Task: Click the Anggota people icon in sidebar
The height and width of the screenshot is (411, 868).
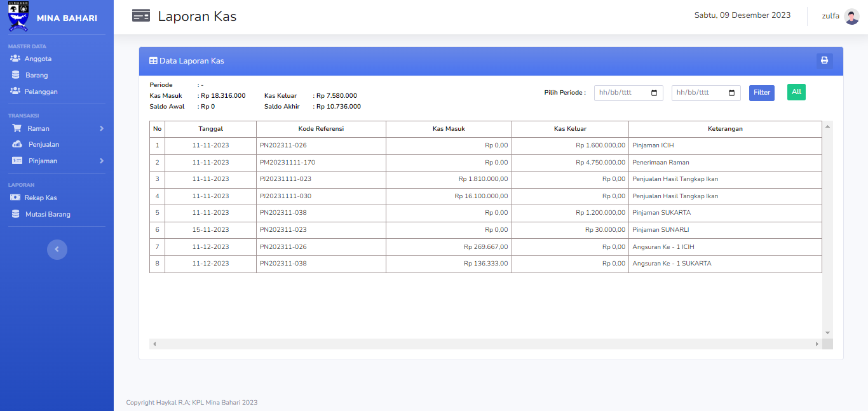Action: click(x=15, y=58)
